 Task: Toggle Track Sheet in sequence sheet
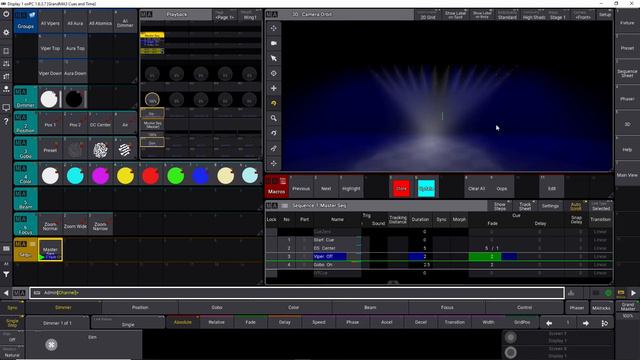click(525, 206)
